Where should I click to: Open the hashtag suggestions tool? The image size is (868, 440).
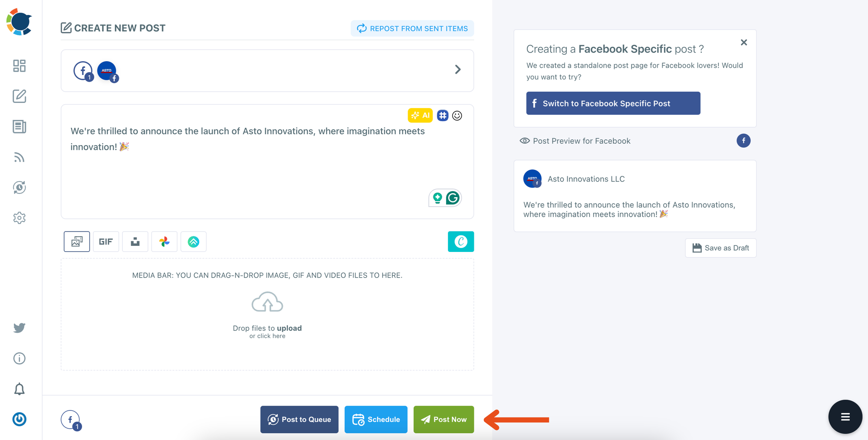click(x=442, y=116)
